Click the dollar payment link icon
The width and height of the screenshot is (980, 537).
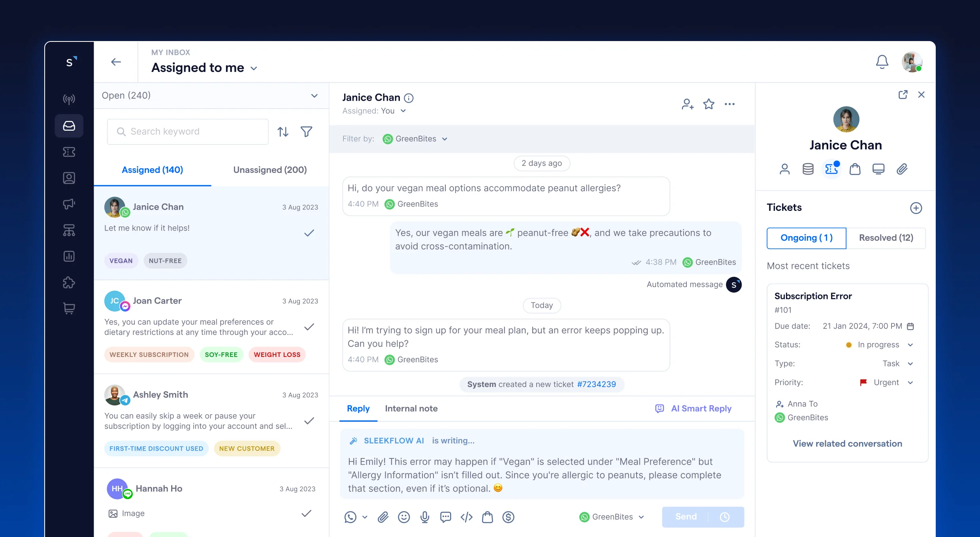(x=508, y=517)
